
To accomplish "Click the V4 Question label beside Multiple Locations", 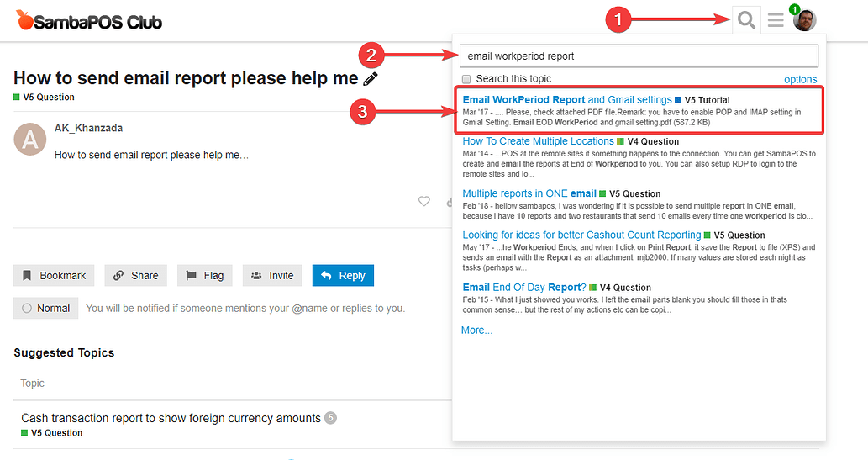I will pos(648,141).
